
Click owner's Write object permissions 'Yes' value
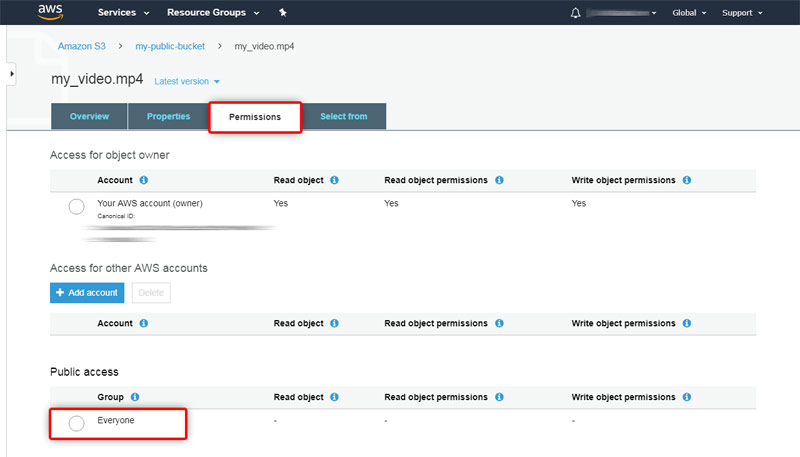(x=579, y=203)
